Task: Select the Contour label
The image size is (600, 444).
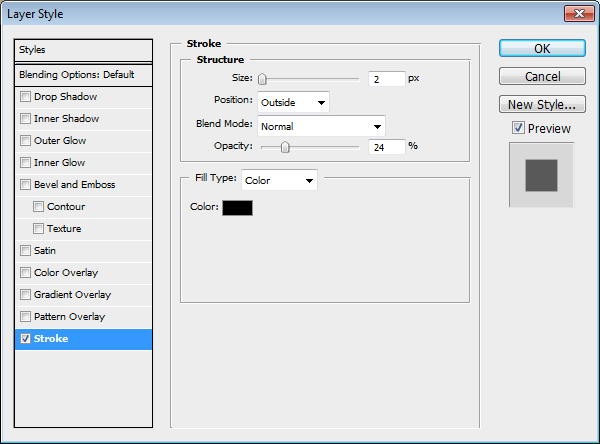Action: coord(66,207)
